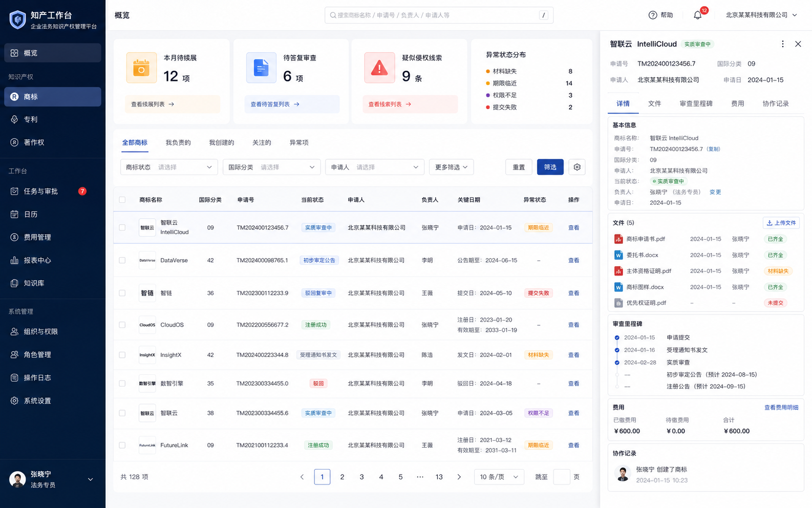
Task: Open 知识库 in the sidebar
Action: [53, 283]
